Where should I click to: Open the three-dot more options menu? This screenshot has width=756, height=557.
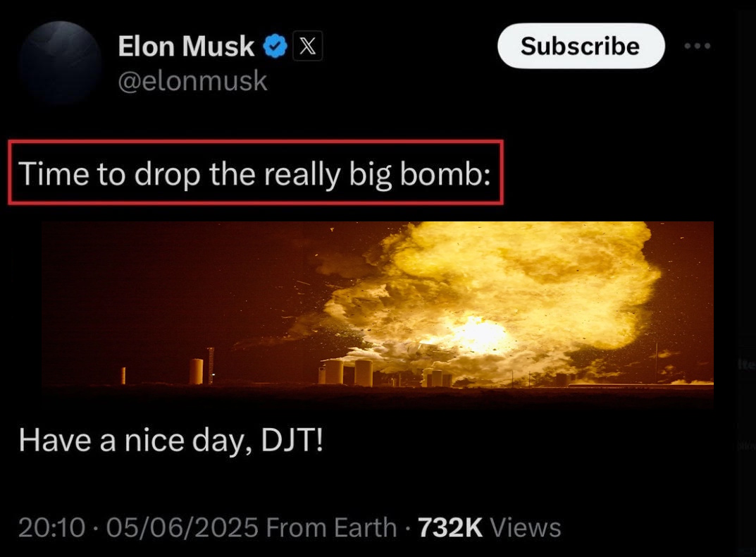(x=698, y=46)
